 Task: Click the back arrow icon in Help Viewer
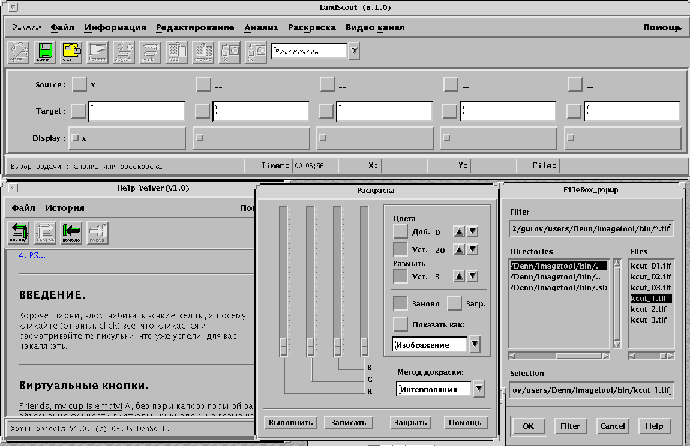point(20,233)
